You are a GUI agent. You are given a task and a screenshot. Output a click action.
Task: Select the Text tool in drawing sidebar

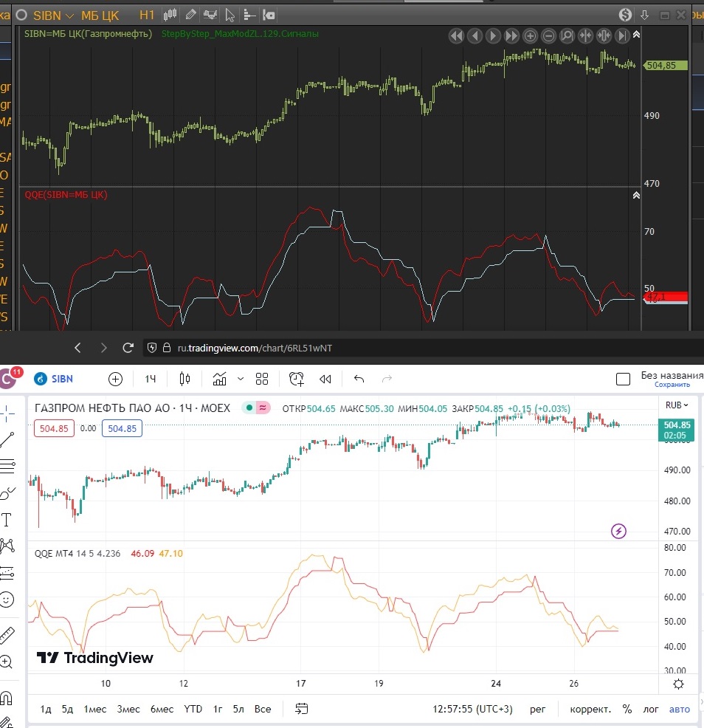click(7, 520)
